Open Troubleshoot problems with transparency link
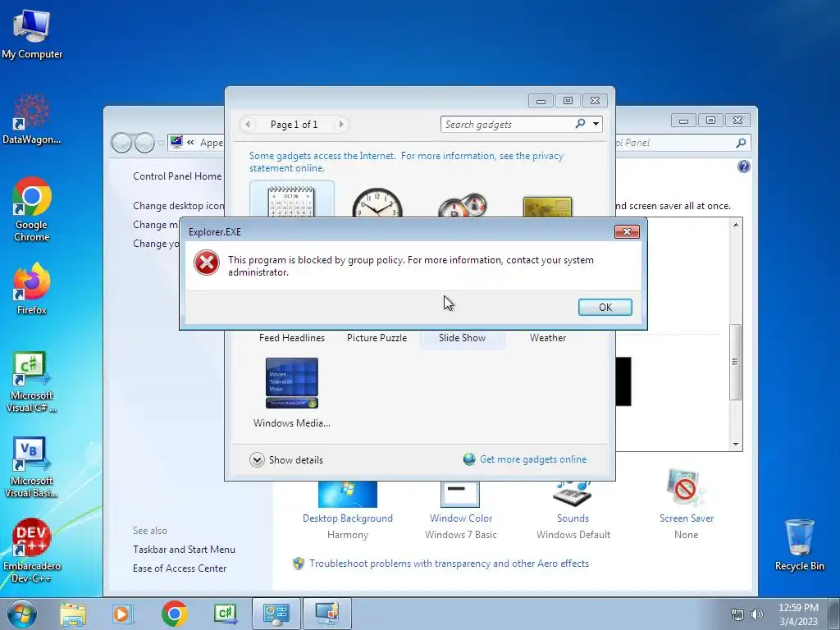Screen dimensions: 840x630 (x=449, y=563)
